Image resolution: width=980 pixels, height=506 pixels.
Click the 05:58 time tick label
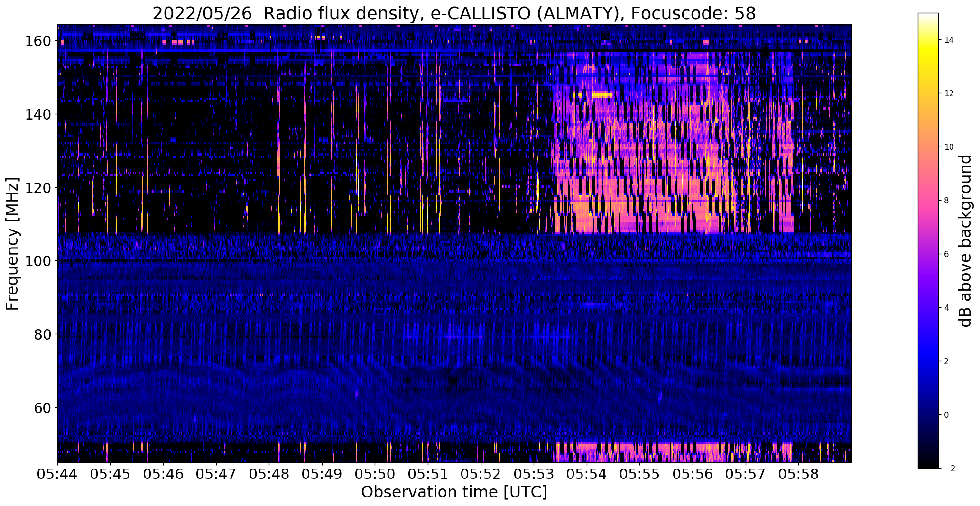pyautogui.click(x=798, y=474)
